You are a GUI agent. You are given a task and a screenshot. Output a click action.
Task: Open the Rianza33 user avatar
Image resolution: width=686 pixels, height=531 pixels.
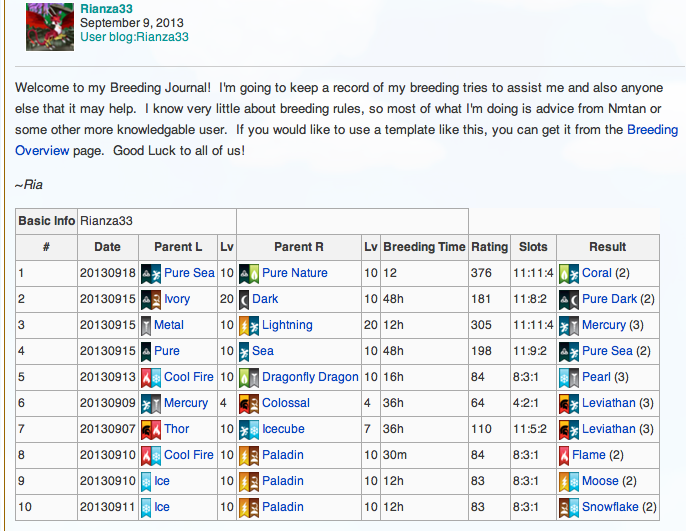pos(49,25)
